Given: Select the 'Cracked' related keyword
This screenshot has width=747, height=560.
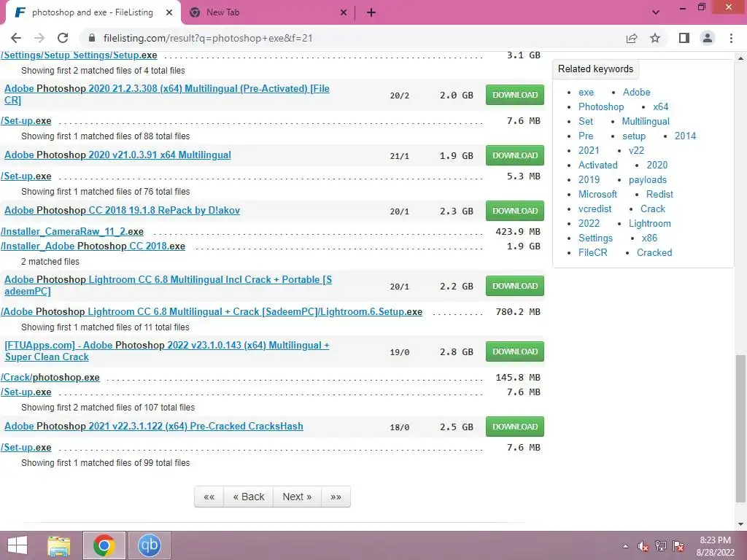Looking at the screenshot, I should [654, 252].
